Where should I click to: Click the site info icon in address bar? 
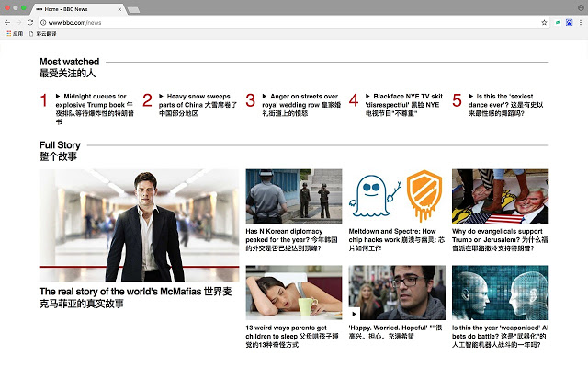point(42,21)
